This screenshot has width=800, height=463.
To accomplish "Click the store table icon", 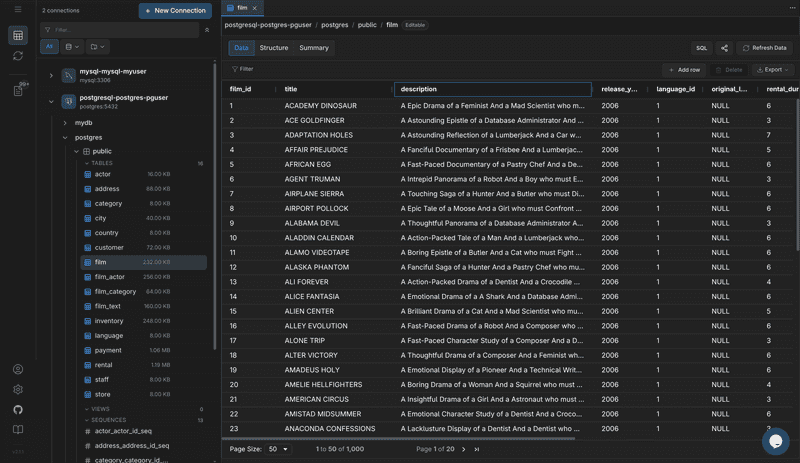I will (88, 394).
